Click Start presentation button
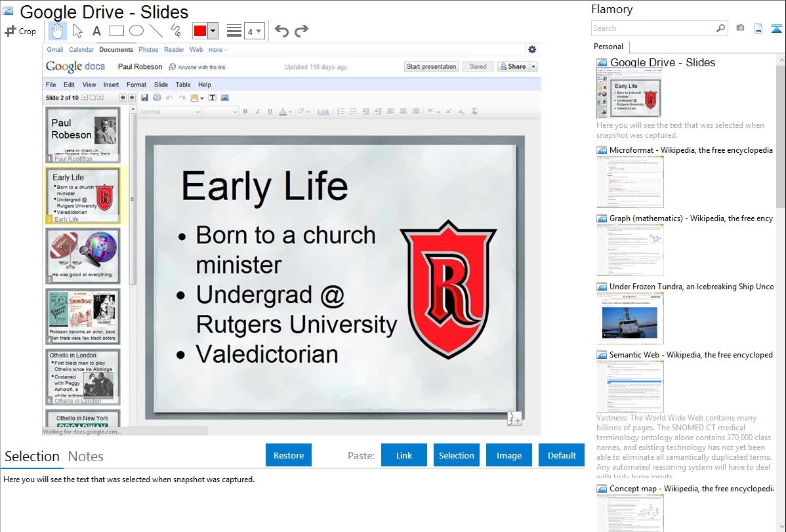Image resolution: width=786 pixels, height=532 pixels. (431, 66)
